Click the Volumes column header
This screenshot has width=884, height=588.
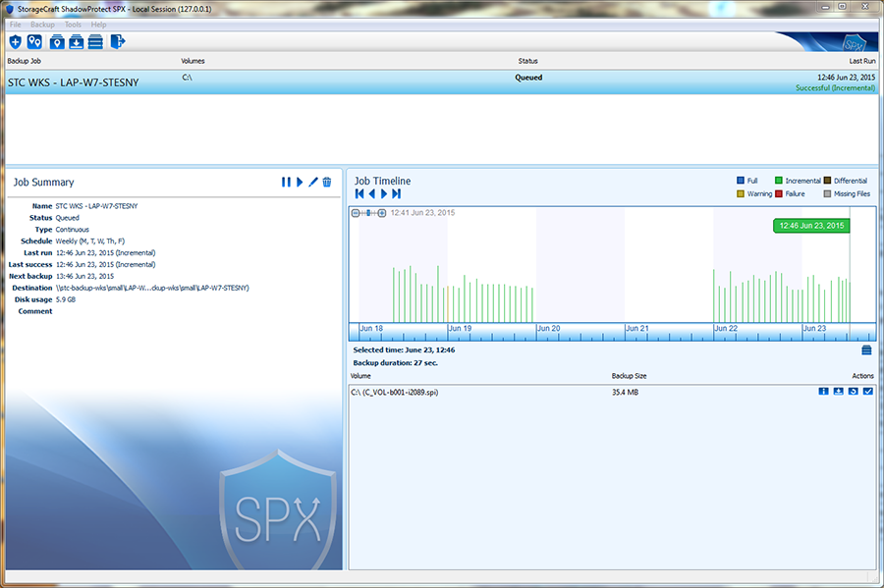(193, 61)
